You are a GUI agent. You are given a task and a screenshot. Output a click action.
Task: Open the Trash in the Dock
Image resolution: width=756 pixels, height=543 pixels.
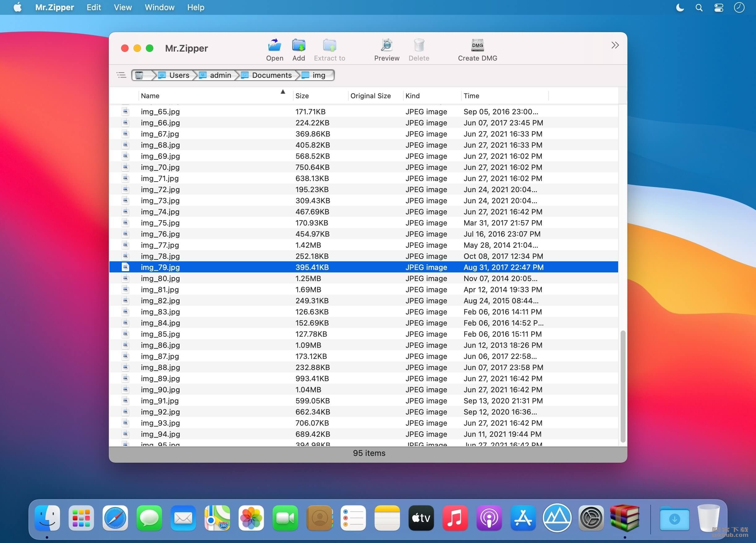point(708,518)
